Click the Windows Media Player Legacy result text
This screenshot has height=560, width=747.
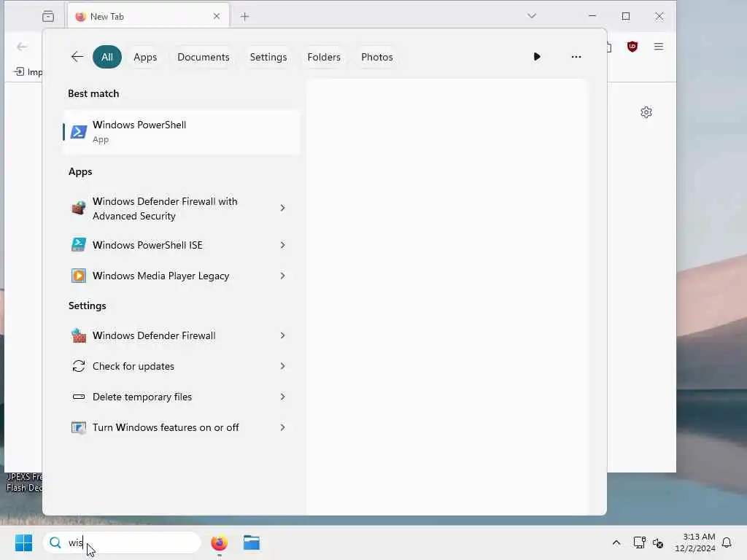(161, 276)
